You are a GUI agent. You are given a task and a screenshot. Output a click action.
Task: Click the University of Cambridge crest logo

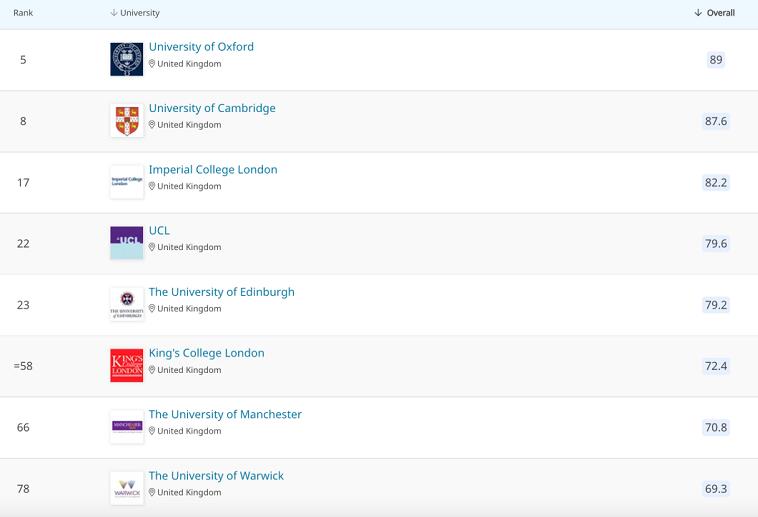[127, 121]
